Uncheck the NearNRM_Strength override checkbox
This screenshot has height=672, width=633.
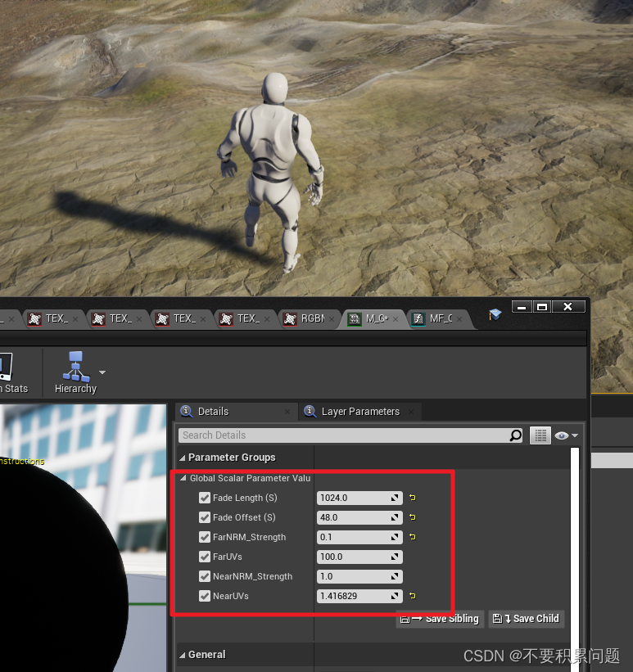pos(205,576)
